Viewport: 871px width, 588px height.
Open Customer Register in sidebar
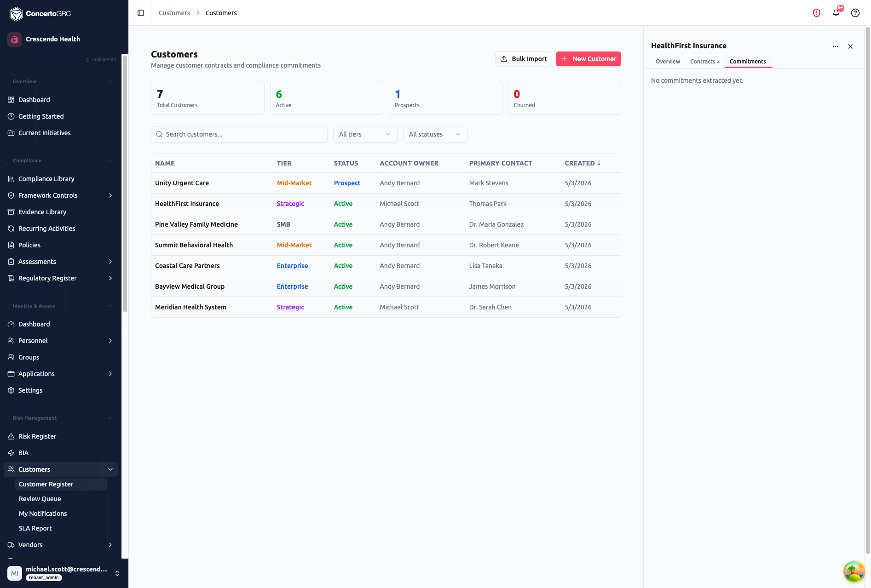point(61,484)
